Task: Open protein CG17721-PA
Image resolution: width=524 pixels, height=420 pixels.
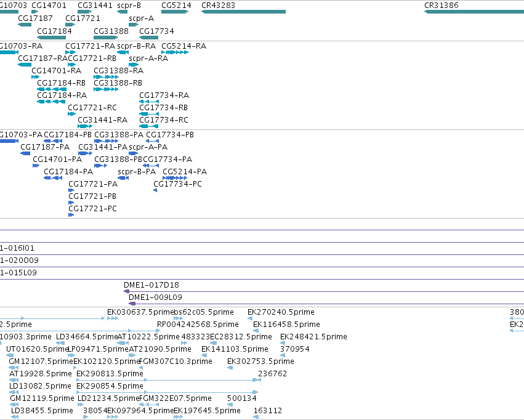Action: (93, 184)
